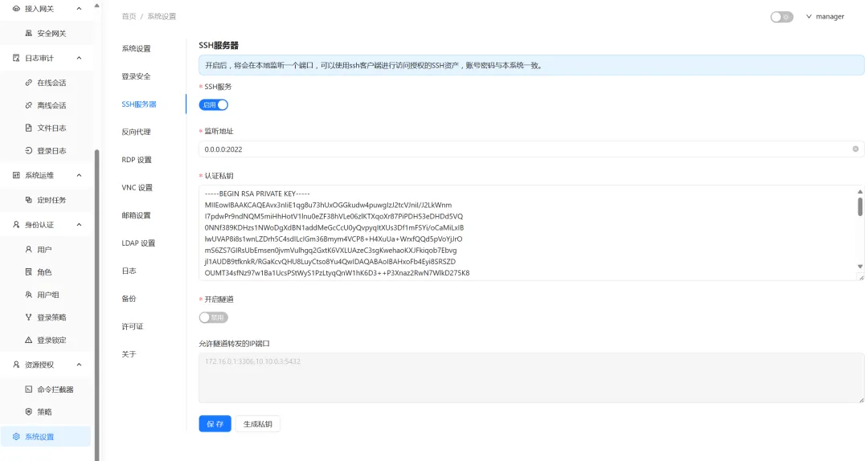Clear the 监听地址 field with clear icon
Screen dimensions: 868x461
pyautogui.click(x=855, y=149)
